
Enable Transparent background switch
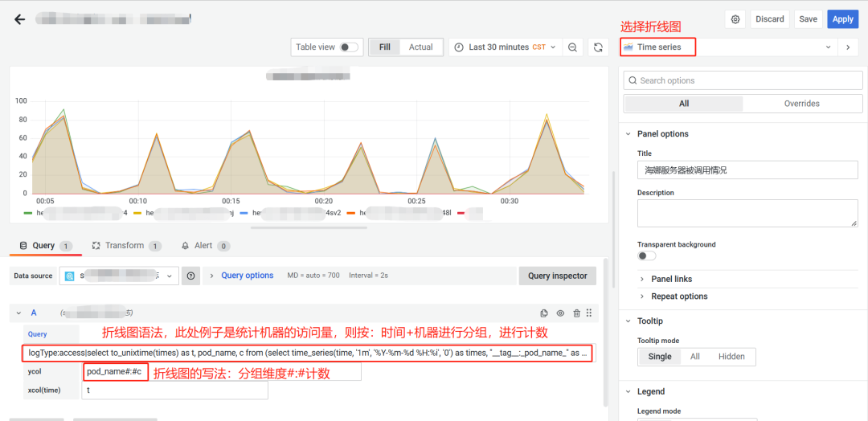[x=646, y=256]
